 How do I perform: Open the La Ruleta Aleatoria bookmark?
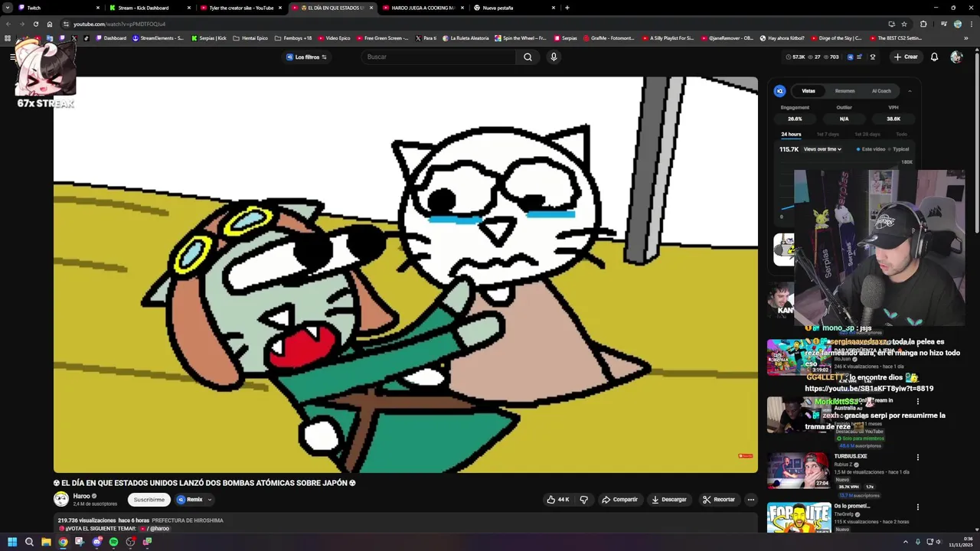pos(466,37)
